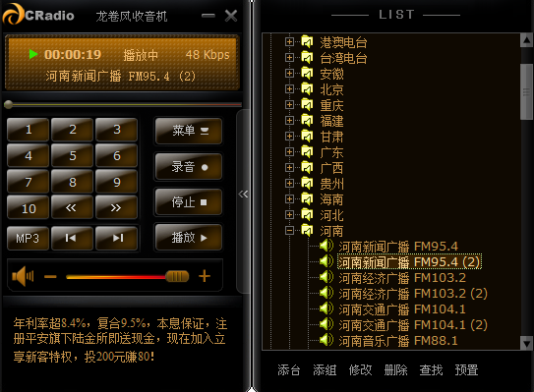Click the folder icon beside 台湾电台

pos(307,58)
